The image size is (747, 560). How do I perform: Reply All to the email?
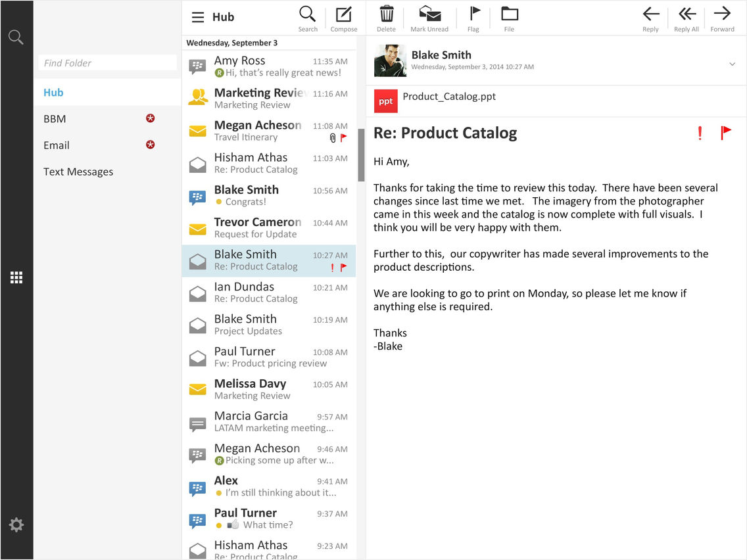[x=687, y=18]
